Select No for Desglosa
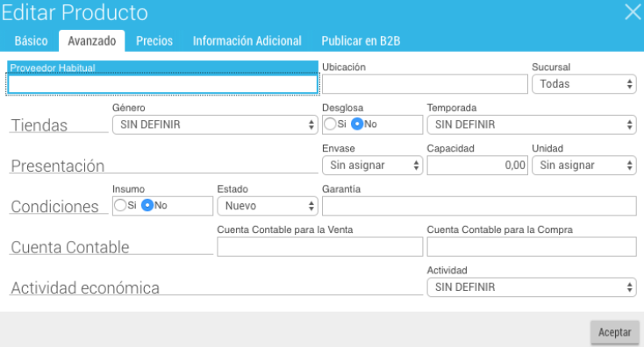The image size is (644, 347). (x=357, y=124)
